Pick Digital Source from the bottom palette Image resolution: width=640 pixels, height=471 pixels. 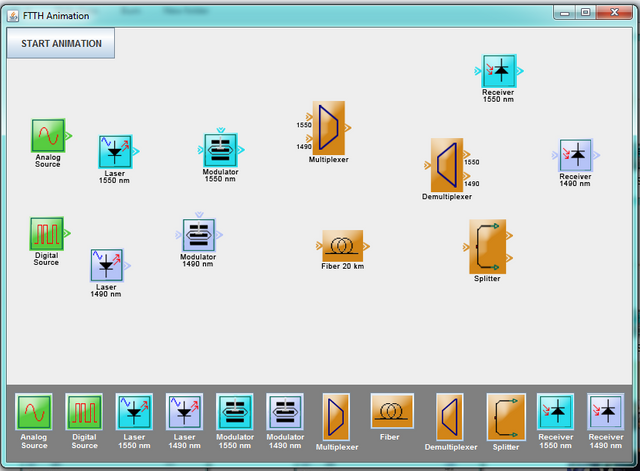point(84,411)
